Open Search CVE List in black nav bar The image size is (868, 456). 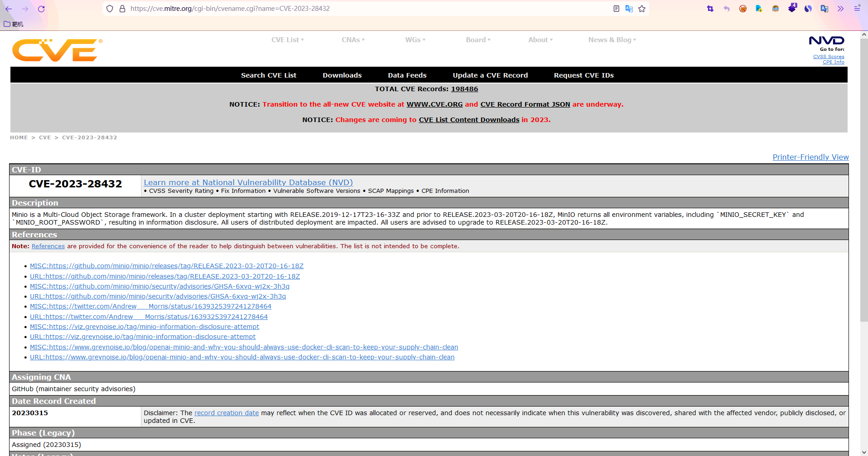(269, 75)
